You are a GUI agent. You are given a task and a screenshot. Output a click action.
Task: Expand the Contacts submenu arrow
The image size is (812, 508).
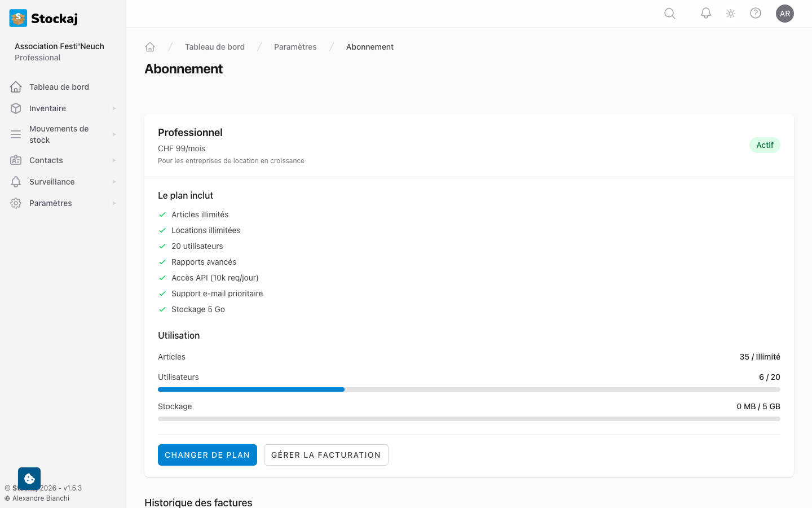coord(114,160)
